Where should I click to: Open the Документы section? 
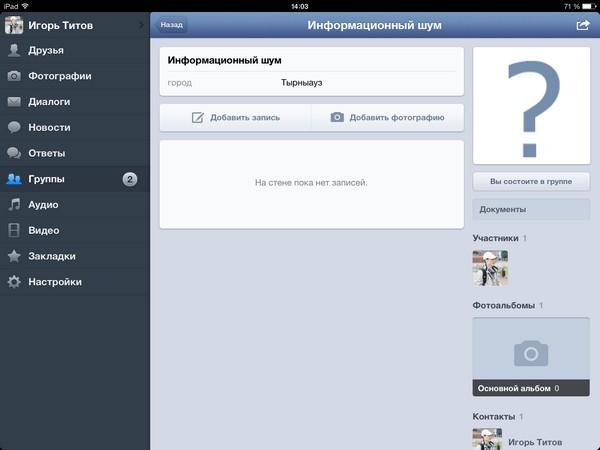coord(530,209)
